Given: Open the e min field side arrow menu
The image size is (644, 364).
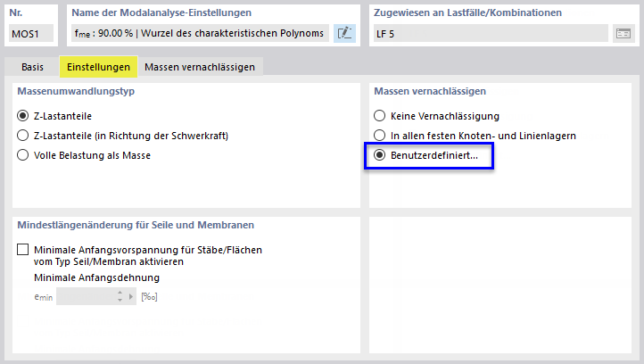Looking at the screenshot, I should (131, 296).
